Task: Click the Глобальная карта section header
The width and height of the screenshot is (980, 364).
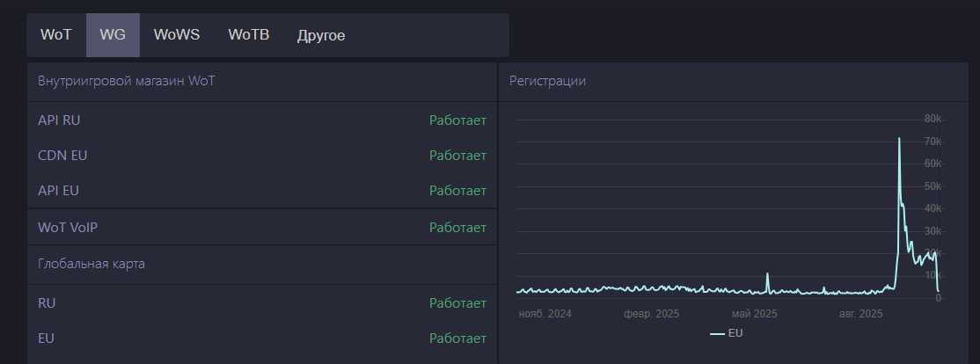Action: (x=91, y=264)
